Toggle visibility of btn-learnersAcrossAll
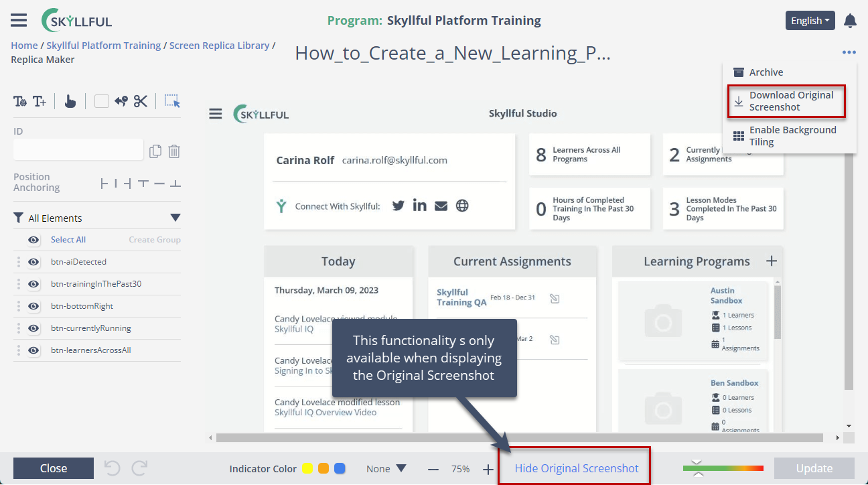Viewport: 868px width, 485px height. coord(33,350)
